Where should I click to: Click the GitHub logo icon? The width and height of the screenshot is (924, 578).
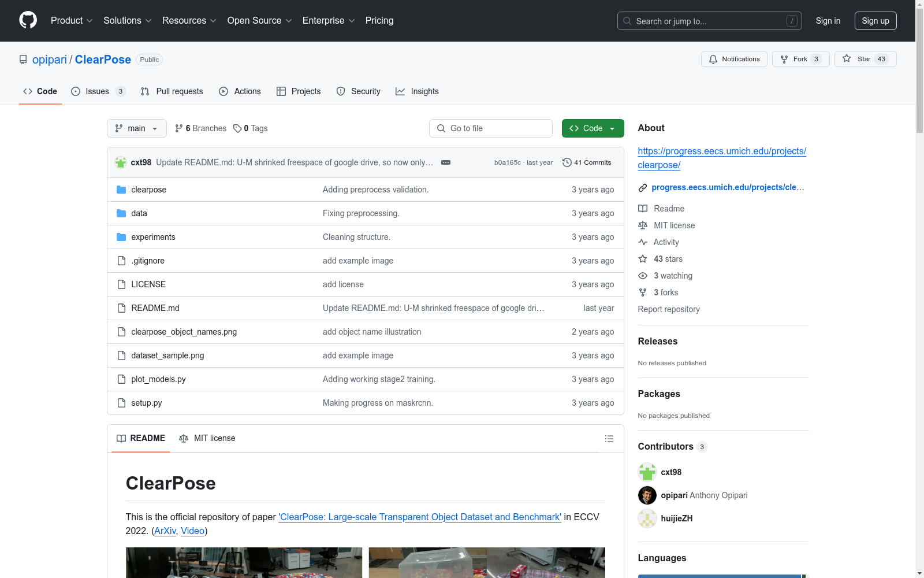28,20
